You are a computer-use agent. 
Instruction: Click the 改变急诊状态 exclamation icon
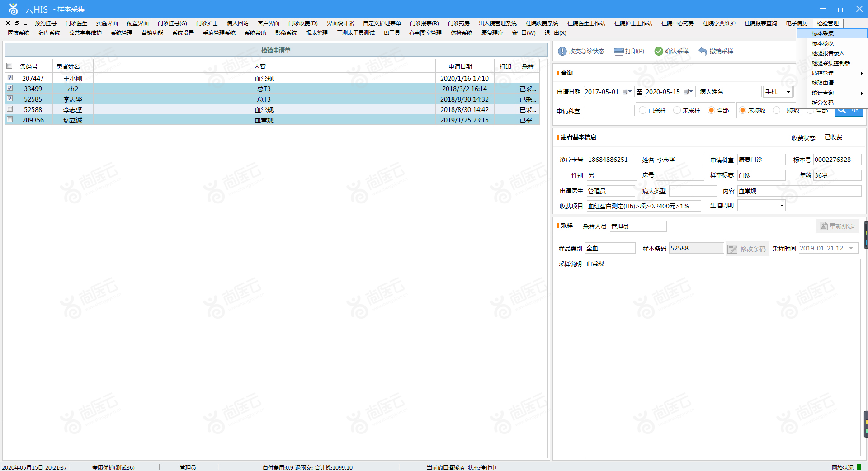tap(562, 51)
